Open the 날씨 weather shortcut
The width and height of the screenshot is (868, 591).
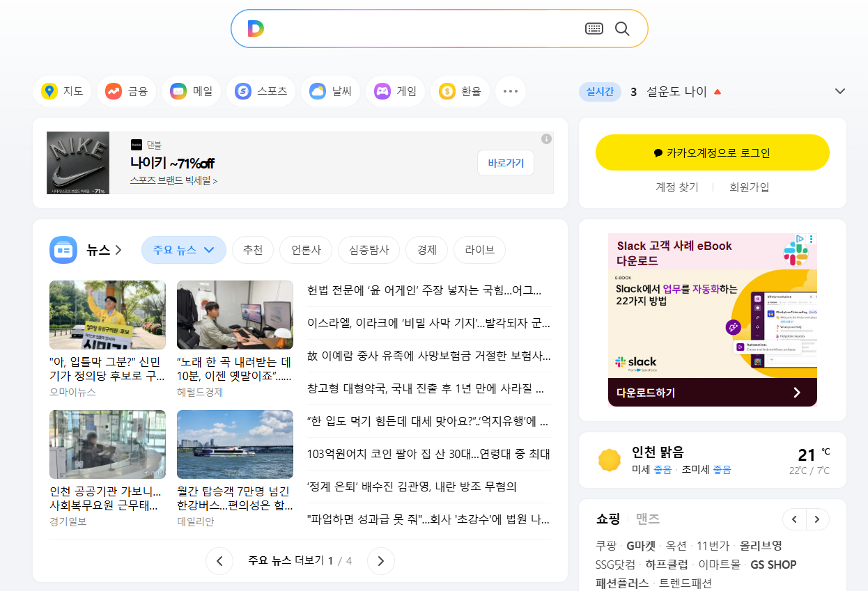[x=331, y=91]
